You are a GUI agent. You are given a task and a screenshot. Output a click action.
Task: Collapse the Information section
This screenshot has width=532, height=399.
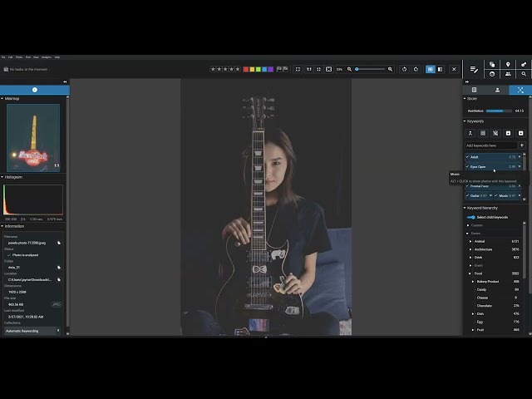(2, 226)
